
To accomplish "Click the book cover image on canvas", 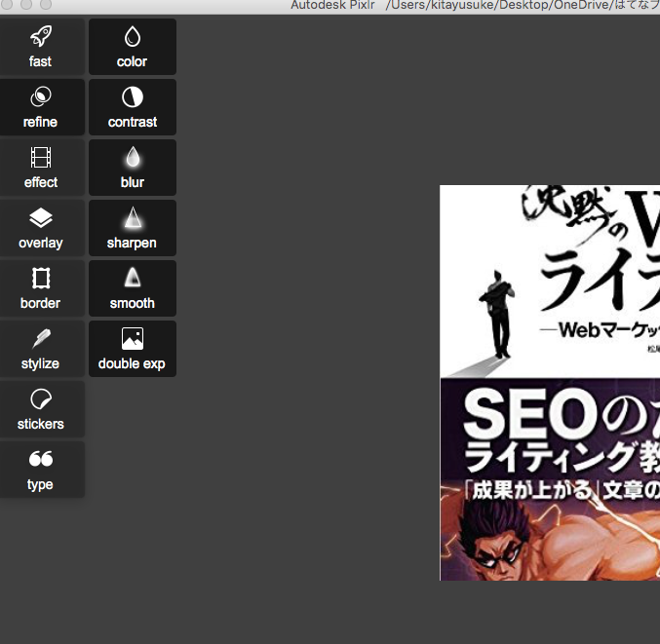I will pyautogui.click(x=550, y=383).
